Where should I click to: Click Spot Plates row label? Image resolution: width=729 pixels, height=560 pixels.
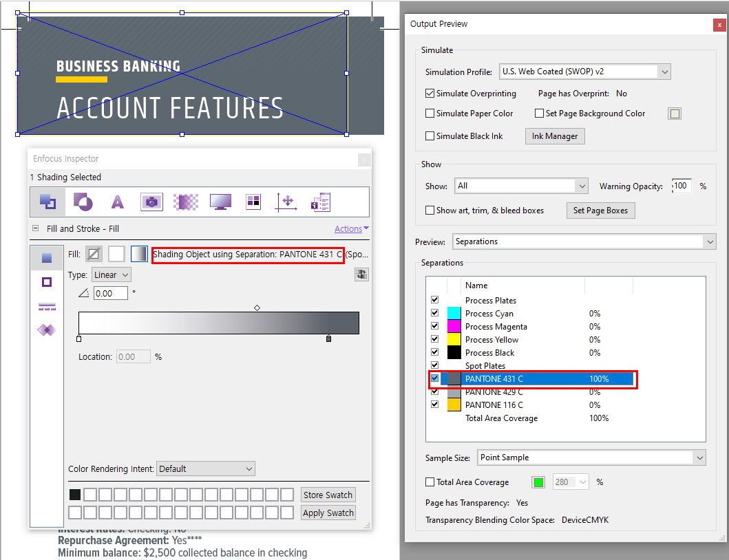(485, 366)
